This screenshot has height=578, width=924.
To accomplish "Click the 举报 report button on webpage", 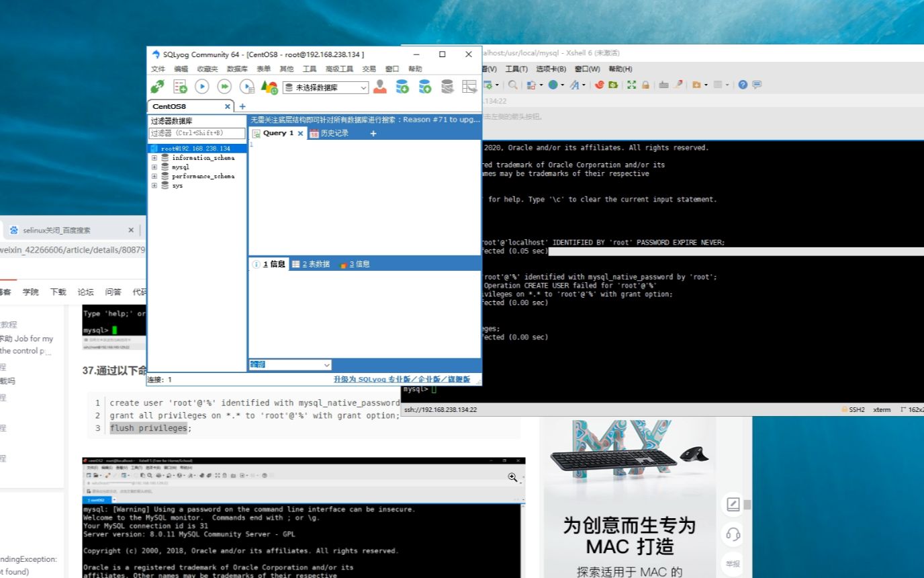I will click(x=733, y=564).
